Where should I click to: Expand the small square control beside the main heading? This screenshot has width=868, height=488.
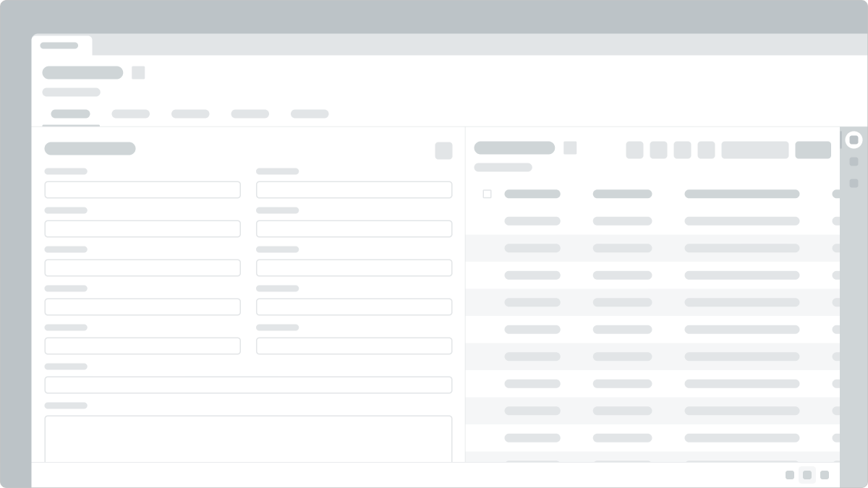click(138, 73)
